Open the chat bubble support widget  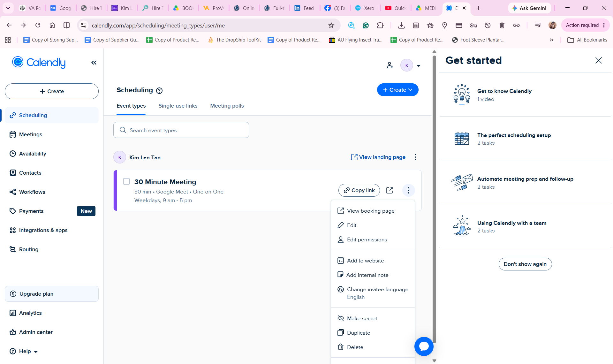point(424,346)
